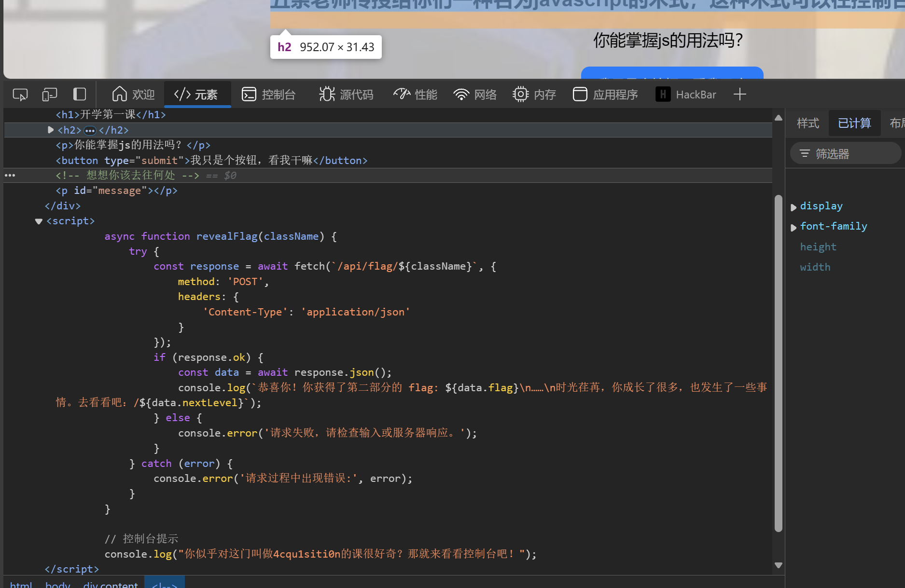The width and height of the screenshot is (905, 588).
Task: Click the h2 ellipsis expand badge
Action: point(90,130)
